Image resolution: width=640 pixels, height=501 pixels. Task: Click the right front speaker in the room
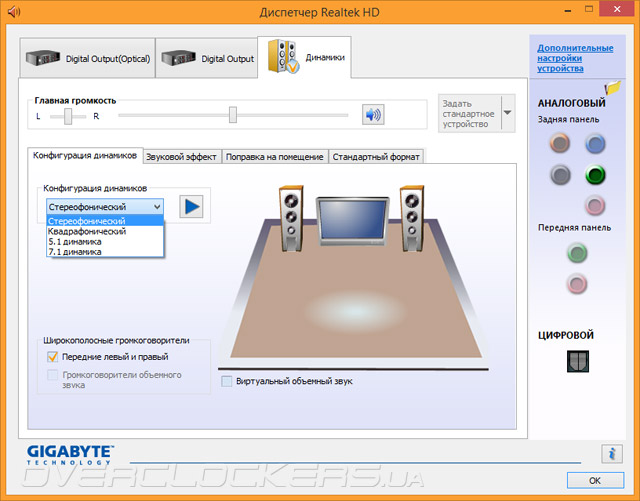(x=412, y=218)
